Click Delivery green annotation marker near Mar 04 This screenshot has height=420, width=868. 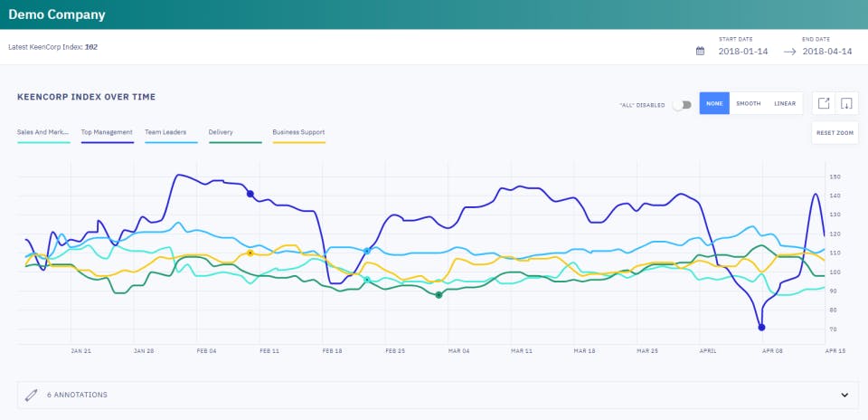pyautogui.click(x=439, y=295)
